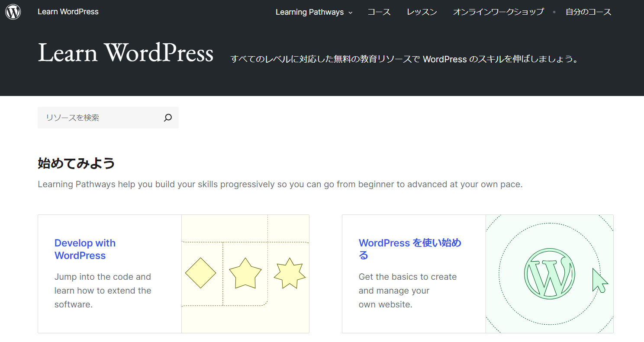Click the Japanese tagline in the header
644x342 pixels.
(405, 59)
